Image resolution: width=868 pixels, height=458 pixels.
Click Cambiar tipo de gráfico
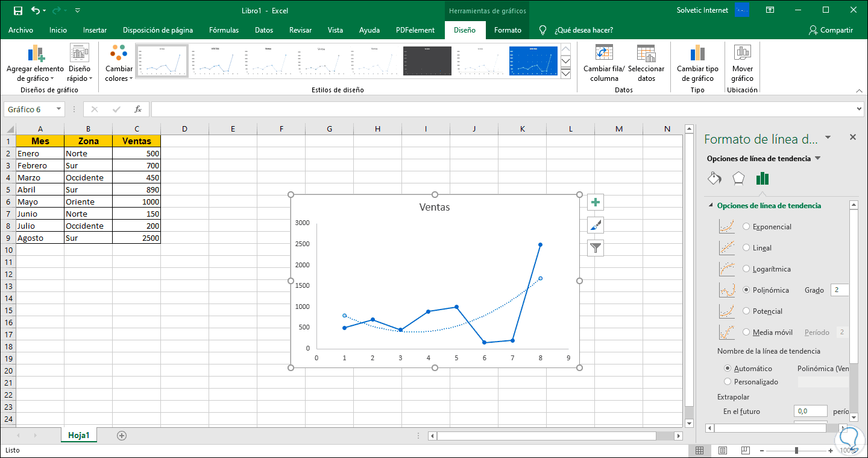[x=697, y=63]
